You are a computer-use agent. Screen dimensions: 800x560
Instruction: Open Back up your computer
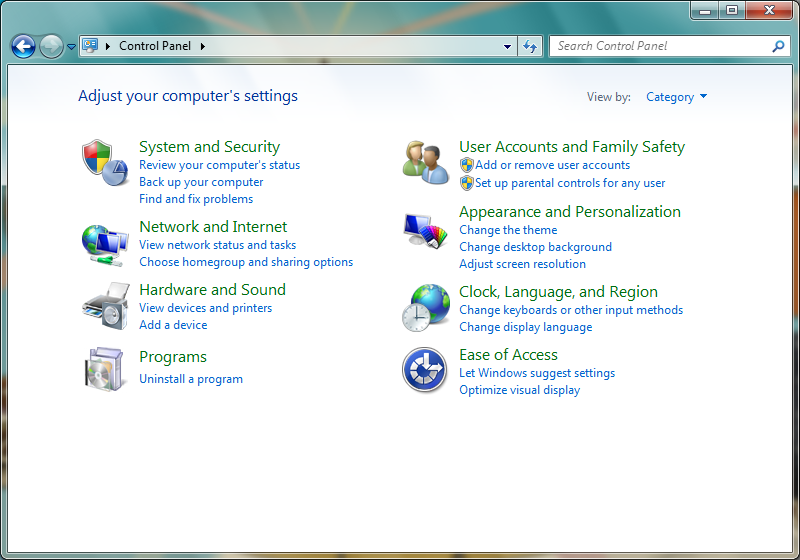click(201, 182)
